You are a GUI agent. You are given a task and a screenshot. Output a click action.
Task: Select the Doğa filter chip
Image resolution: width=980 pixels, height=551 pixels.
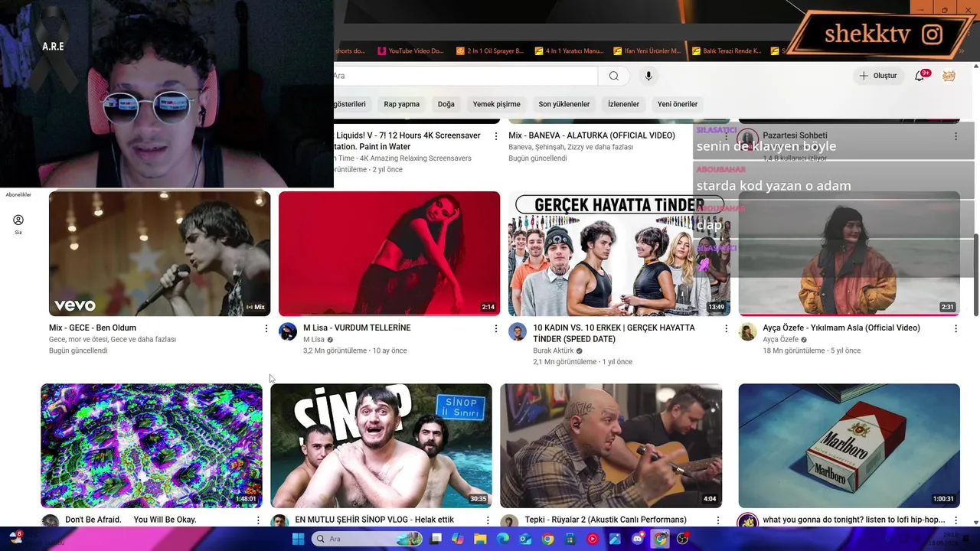pos(446,104)
